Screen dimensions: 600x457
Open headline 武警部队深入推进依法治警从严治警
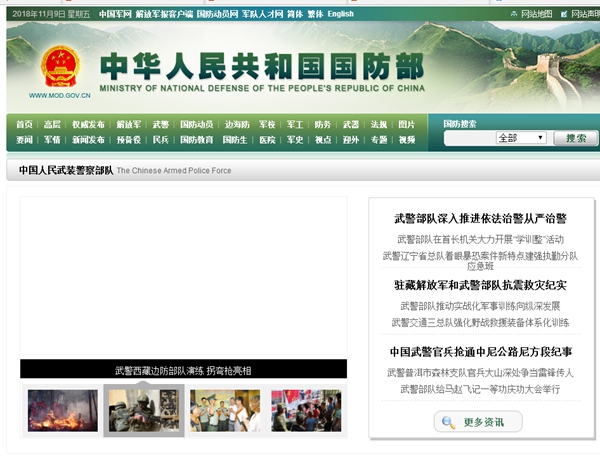[x=479, y=218]
